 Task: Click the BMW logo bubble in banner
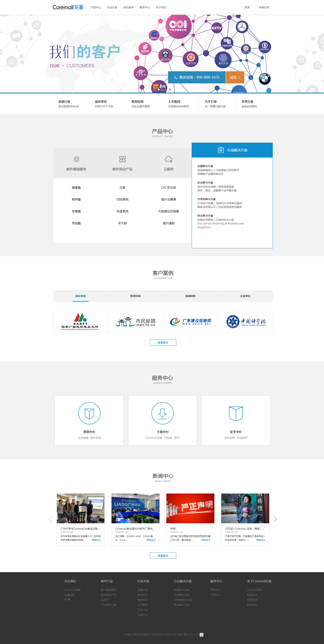[265, 79]
